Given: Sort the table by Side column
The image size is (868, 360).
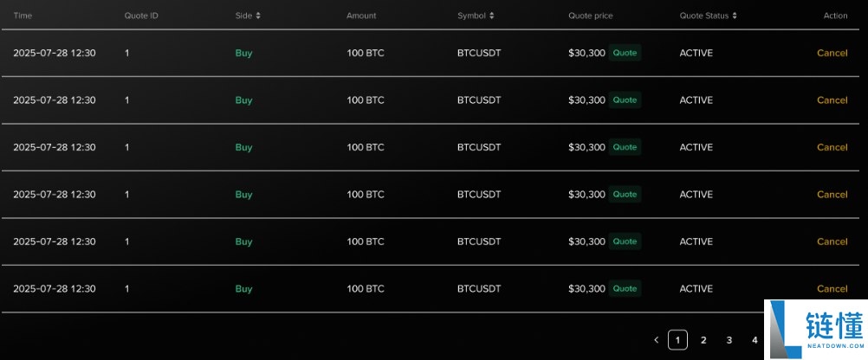Looking at the screenshot, I should tap(258, 16).
